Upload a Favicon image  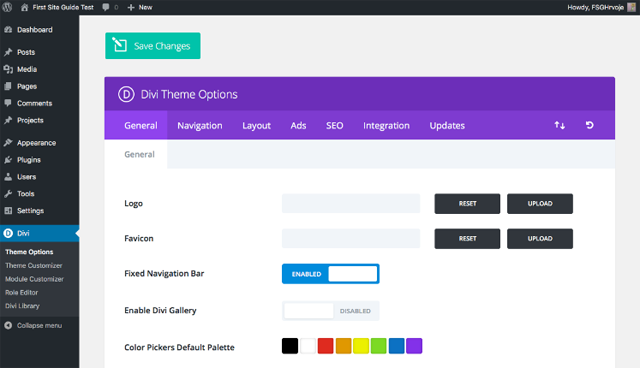540,239
